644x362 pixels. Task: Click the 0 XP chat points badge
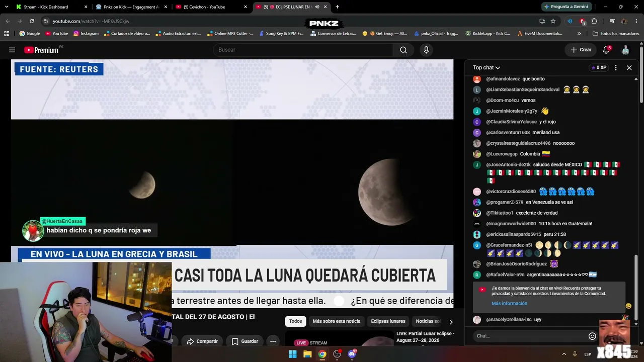pyautogui.click(x=599, y=67)
